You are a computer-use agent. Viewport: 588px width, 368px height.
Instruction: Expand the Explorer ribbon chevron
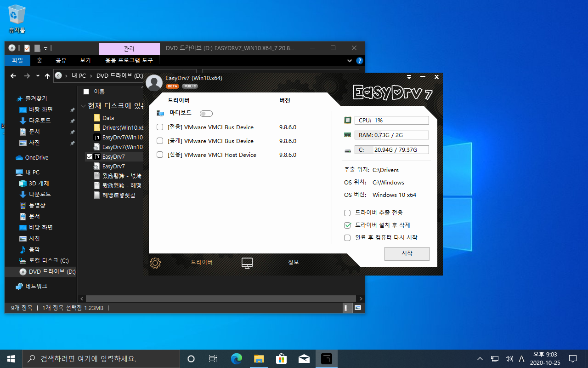(350, 60)
